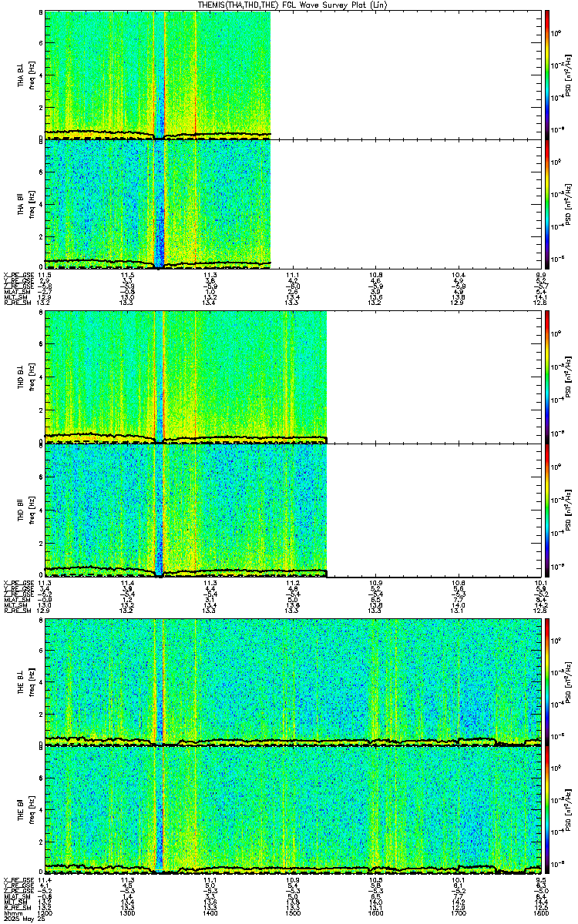The height and width of the screenshot is (924, 578).
Task: Click the PSD color bar beside THA B-perpendicular
Action: [x=547, y=75]
